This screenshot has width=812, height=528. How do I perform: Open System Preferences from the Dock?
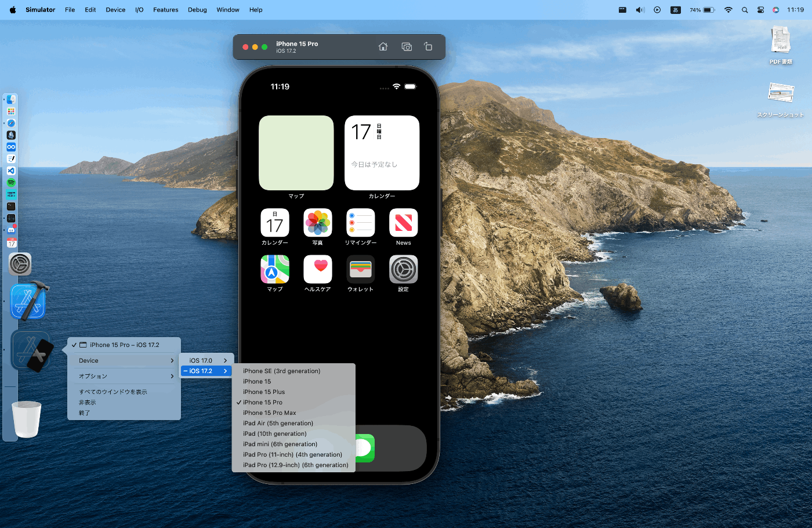click(20, 264)
